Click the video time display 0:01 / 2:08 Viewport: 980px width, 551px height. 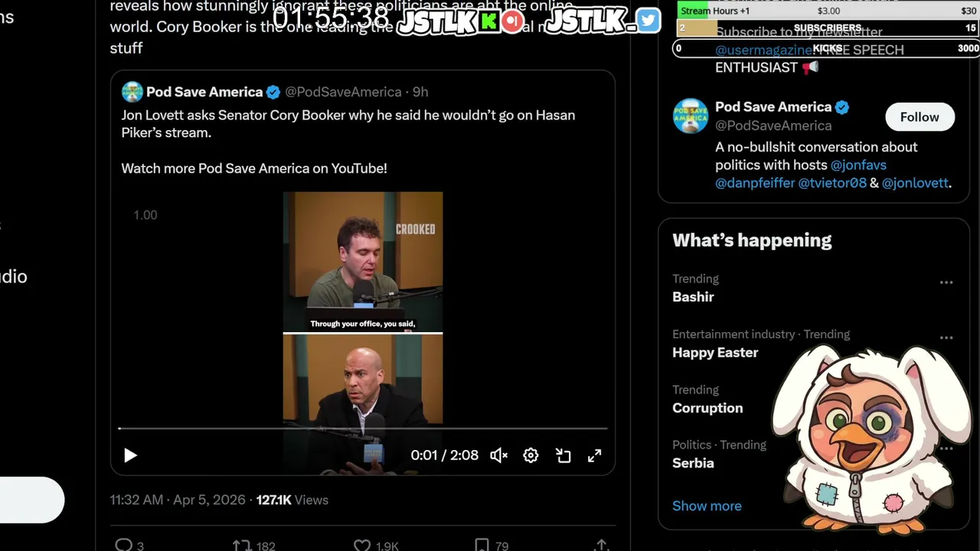pos(444,455)
